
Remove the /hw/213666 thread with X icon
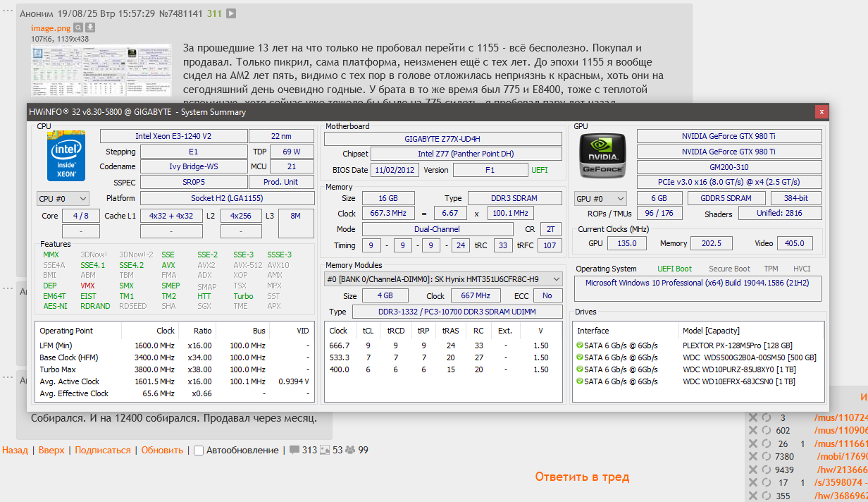752,470
